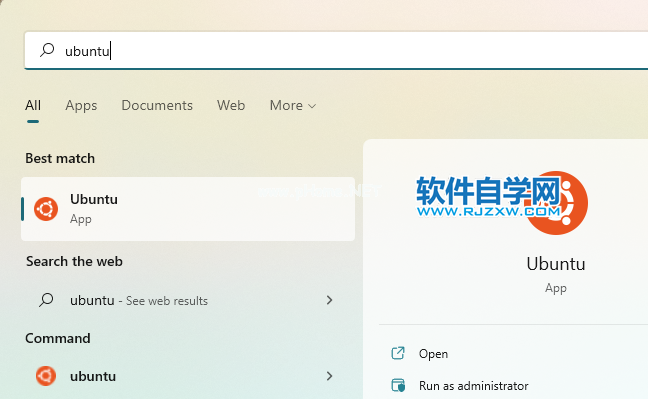
Task: Click the large Ubuntu logo in preview pane
Action: tap(556, 203)
